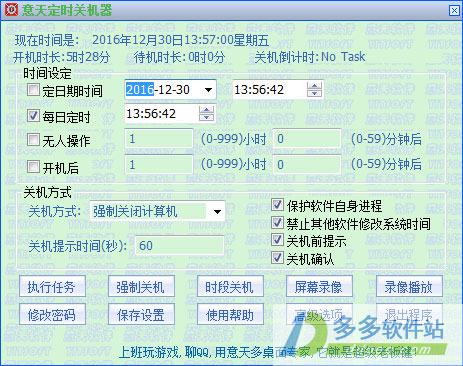Viewport: 463px width, 366px height.
Task: Click the 退出程序 button
Action: pyautogui.click(x=409, y=314)
